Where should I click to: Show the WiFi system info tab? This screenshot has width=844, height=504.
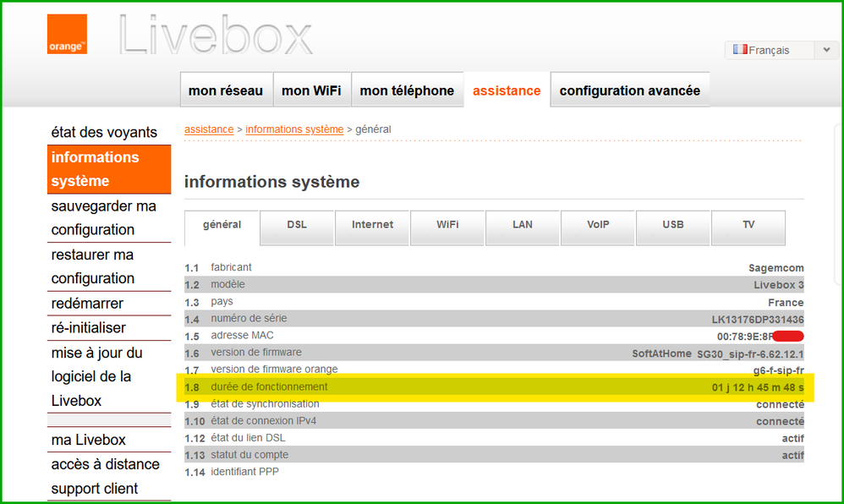click(447, 225)
